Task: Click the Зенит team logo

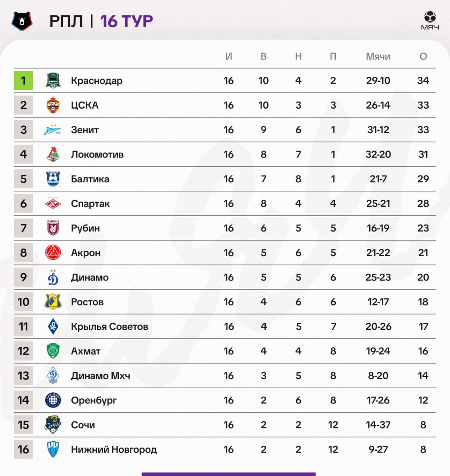Action: click(x=53, y=130)
